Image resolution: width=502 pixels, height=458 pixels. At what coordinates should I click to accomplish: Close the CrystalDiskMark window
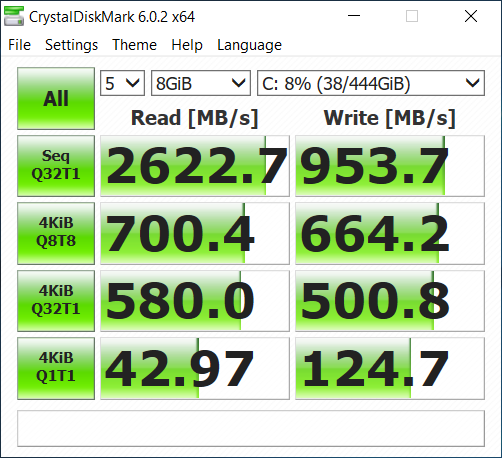pos(471,16)
